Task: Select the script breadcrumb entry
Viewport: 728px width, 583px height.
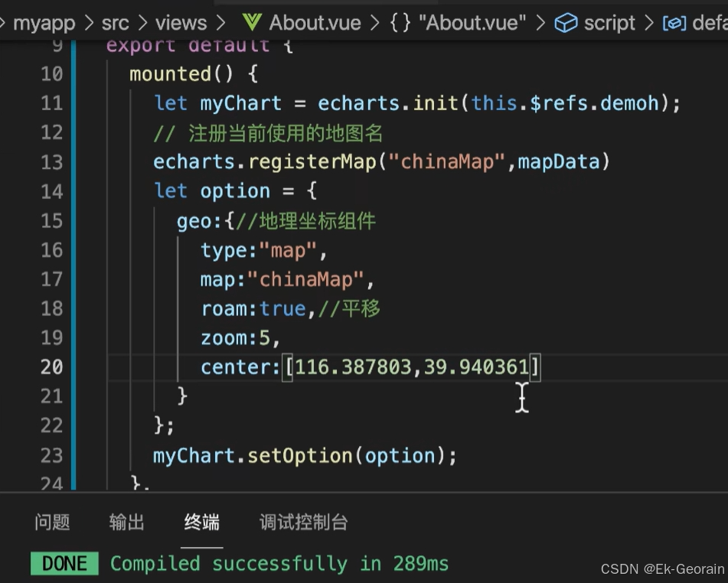Action: click(x=610, y=22)
